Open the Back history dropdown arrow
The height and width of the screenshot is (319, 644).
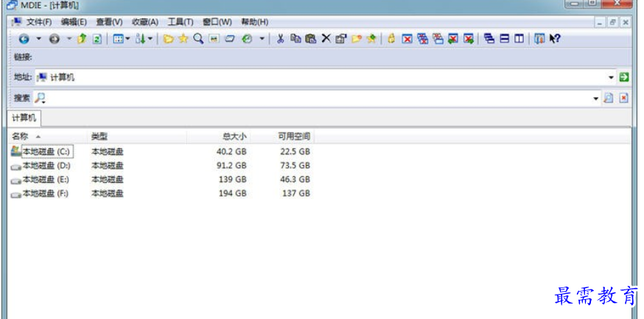[38, 39]
